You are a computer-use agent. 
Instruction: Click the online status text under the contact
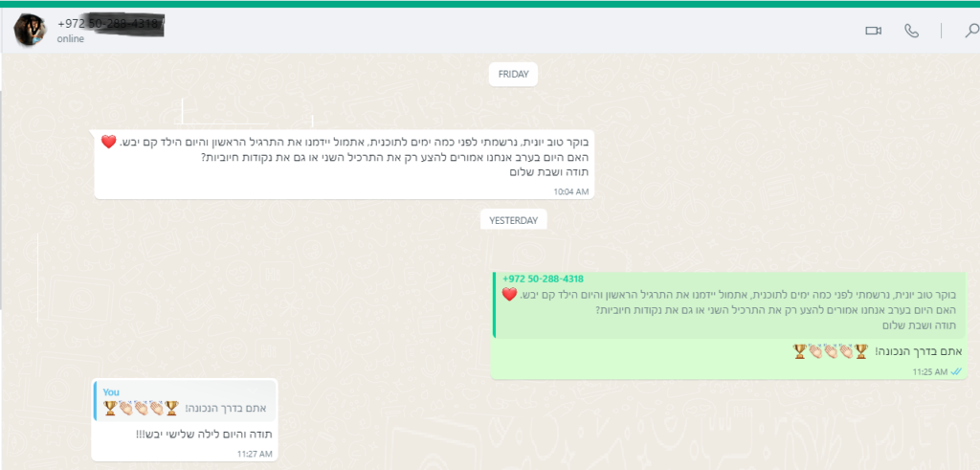tap(71, 38)
